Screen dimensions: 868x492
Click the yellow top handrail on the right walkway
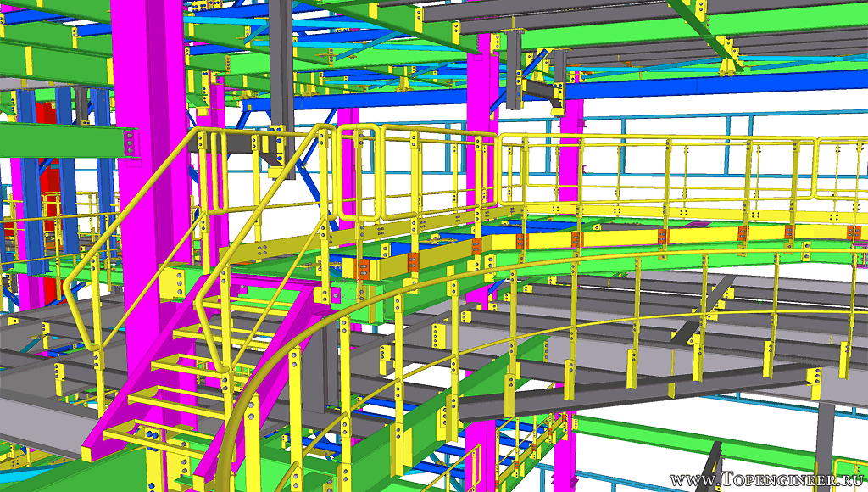(678, 138)
